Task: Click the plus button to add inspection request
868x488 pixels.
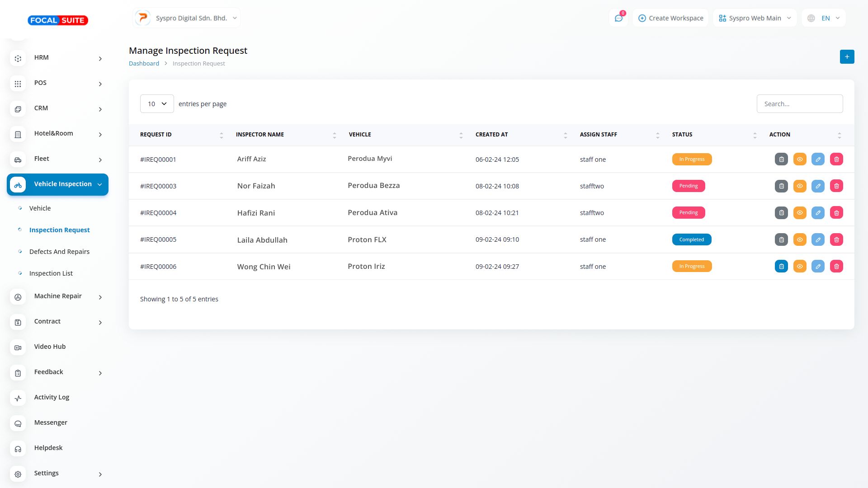Action: click(x=847, y=57)
